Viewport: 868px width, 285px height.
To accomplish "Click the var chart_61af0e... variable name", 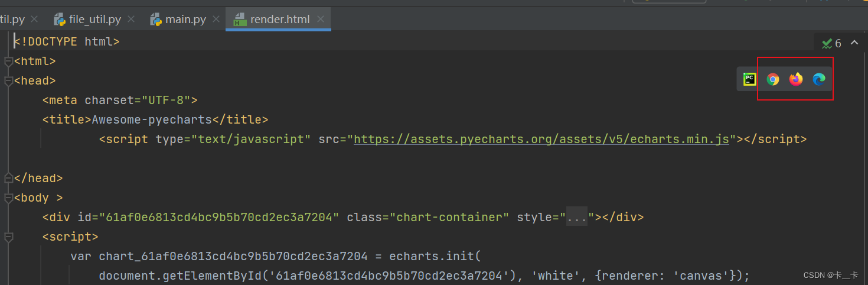I will click(x=233, y=256).
